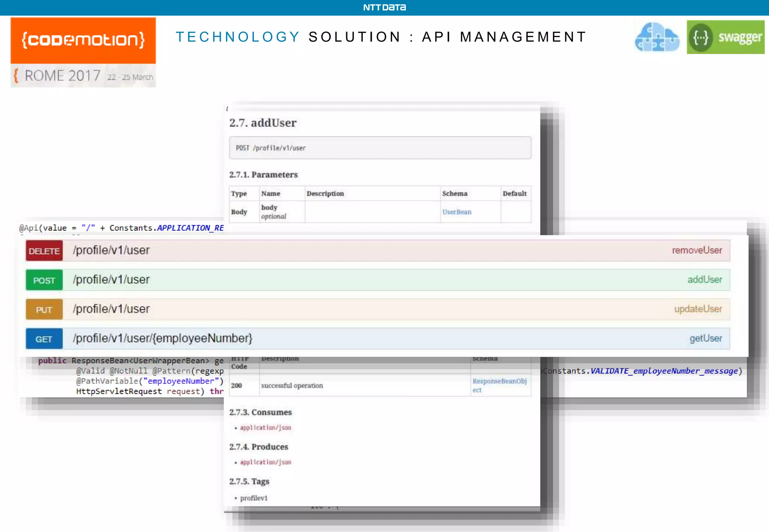Click the red DELETE method badge
This screenshot has width=769, height=532.
44,251
